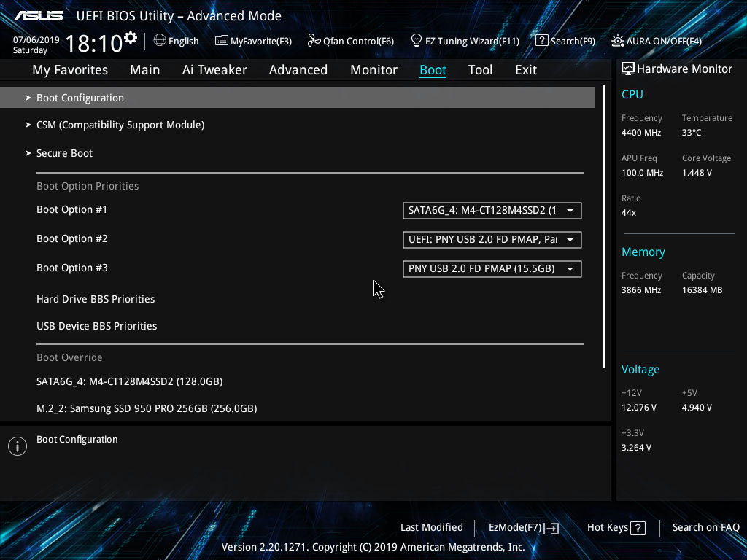Click the 1.448 V core voltage value

tap(697, 173)
